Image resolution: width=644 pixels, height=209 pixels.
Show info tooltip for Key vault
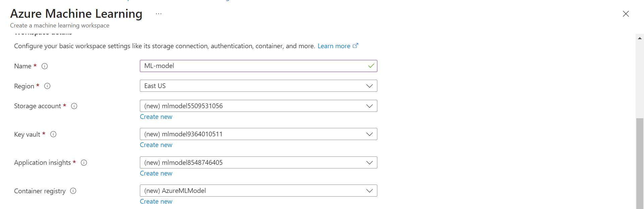coord(53,134)
